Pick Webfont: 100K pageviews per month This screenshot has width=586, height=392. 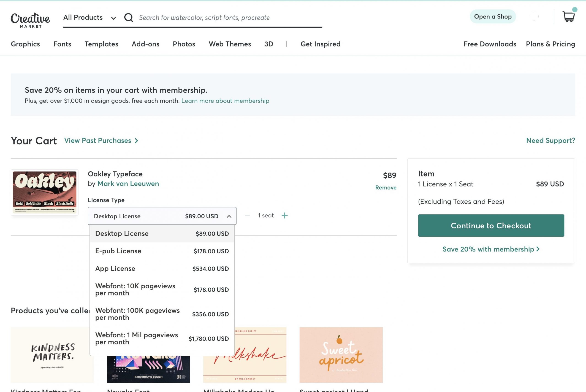162,314
